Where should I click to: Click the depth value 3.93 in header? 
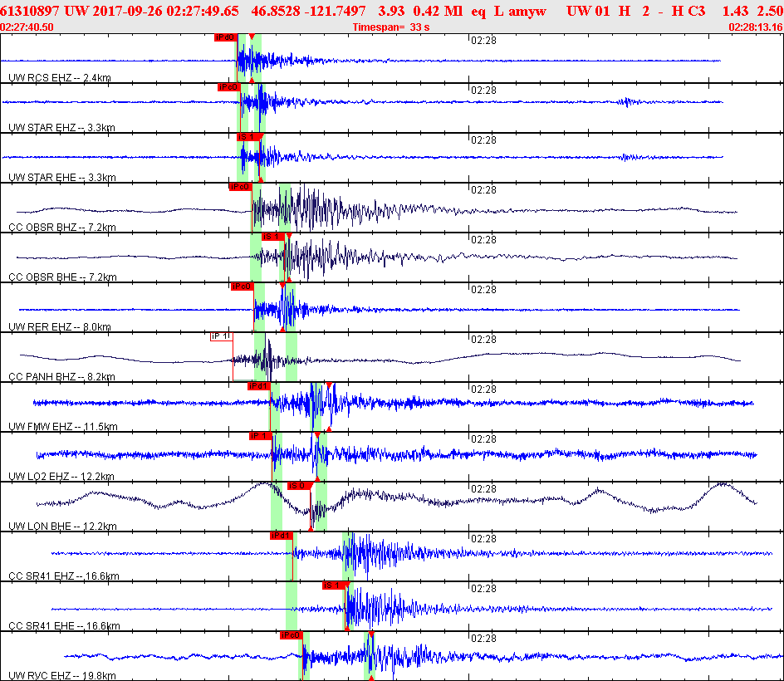coord(391,11)
